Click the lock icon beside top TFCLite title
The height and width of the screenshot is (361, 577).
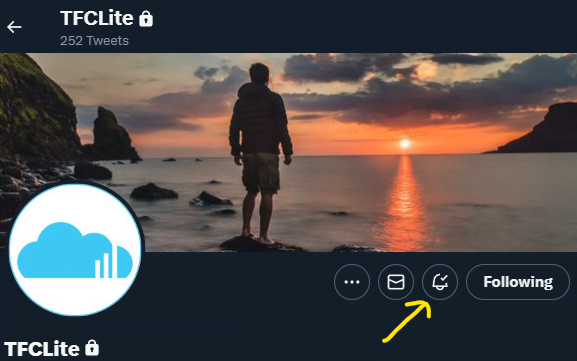click(x=146, y=19)
